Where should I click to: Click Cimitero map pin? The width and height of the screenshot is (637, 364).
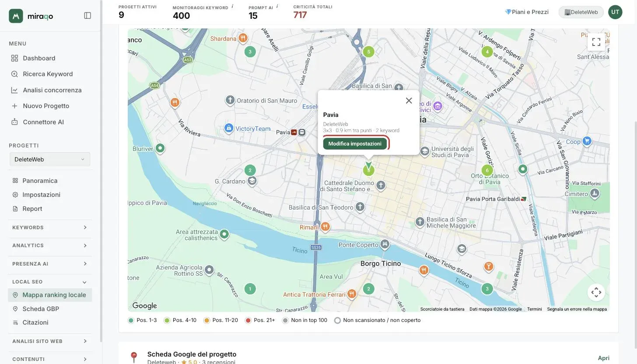594,193
